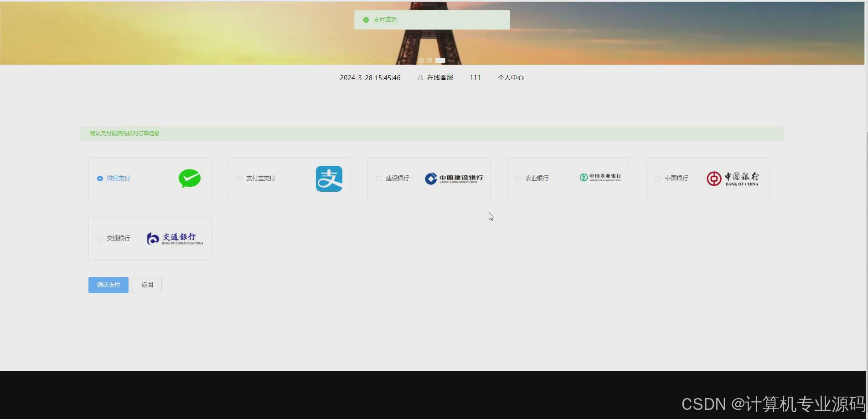Select the 微信支付 radio button
This screenshot has width=868, height=419.
coord(100,179)
